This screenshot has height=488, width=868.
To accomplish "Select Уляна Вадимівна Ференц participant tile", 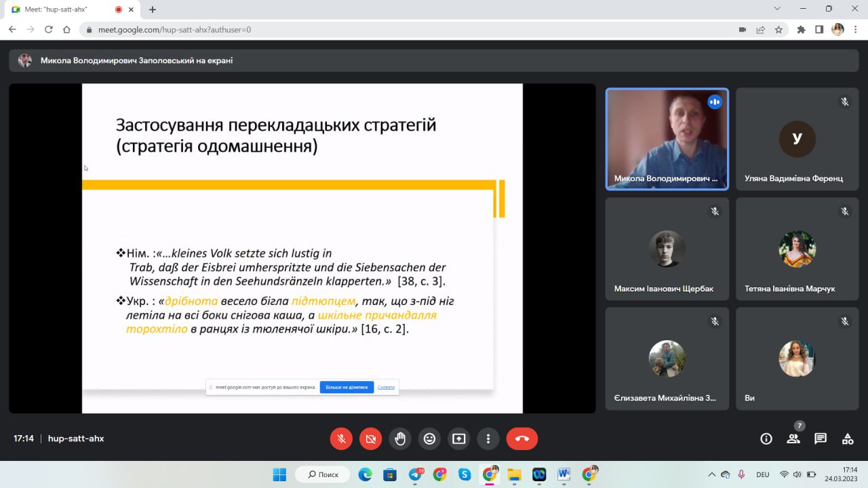I will (x=797, y=139).
